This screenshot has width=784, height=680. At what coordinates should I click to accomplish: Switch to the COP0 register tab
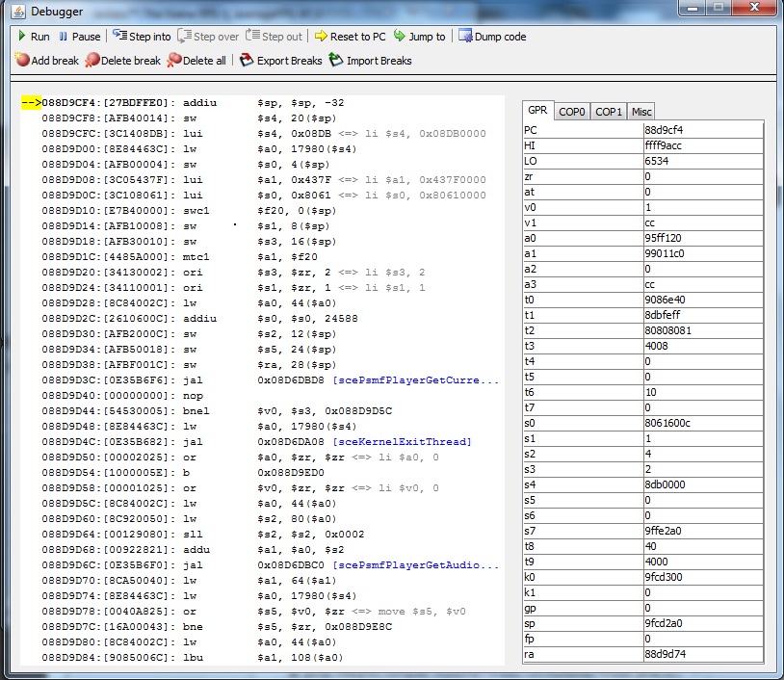point(572,112)
